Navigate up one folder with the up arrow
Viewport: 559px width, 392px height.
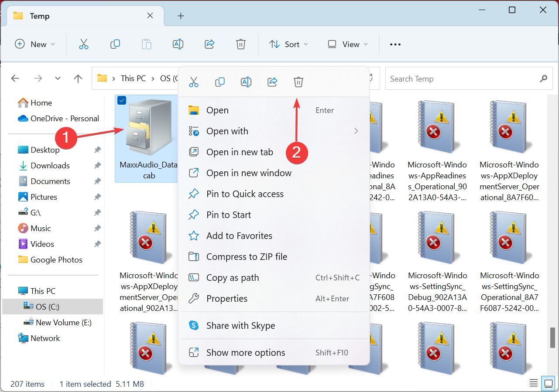(78, 78)
